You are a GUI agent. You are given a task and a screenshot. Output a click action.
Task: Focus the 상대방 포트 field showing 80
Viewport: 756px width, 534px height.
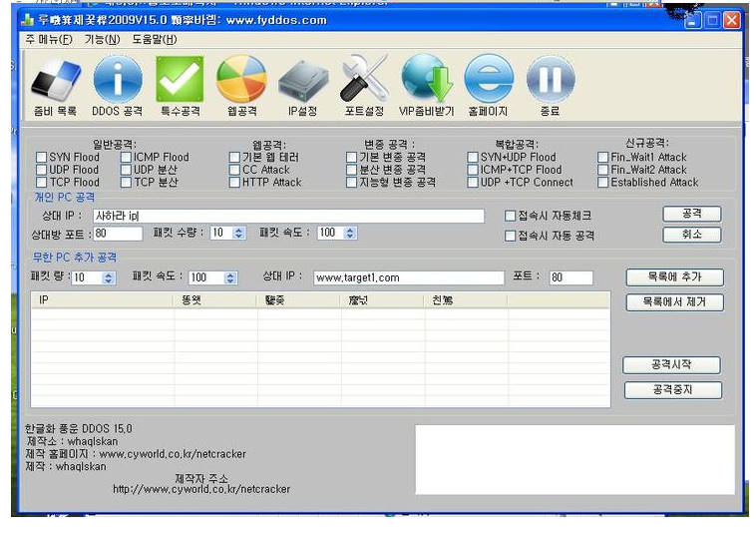(x=118, y=234)
